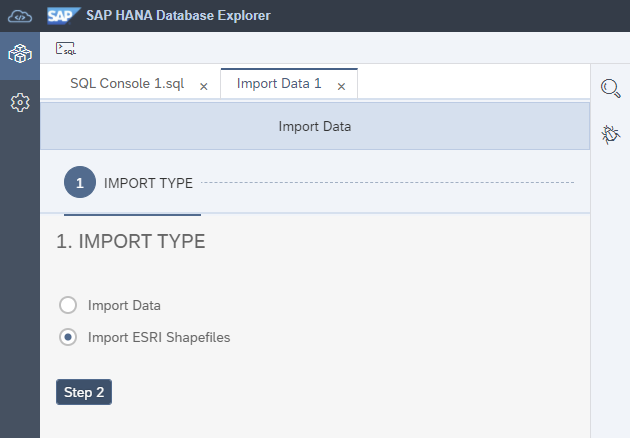Close the Import Data 1 tab
This screenshot has width=630, height=438.
coord(341,86)
